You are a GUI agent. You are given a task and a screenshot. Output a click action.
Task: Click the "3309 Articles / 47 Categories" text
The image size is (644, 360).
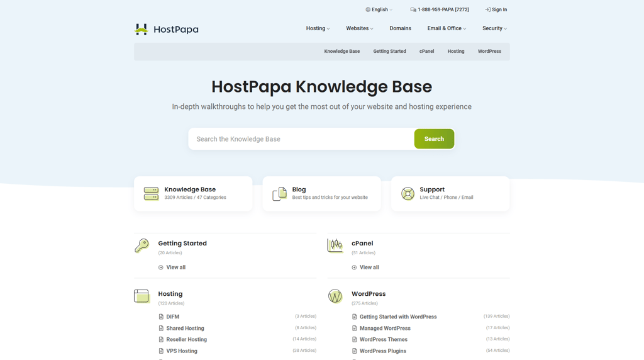click(x=195, y=198)
